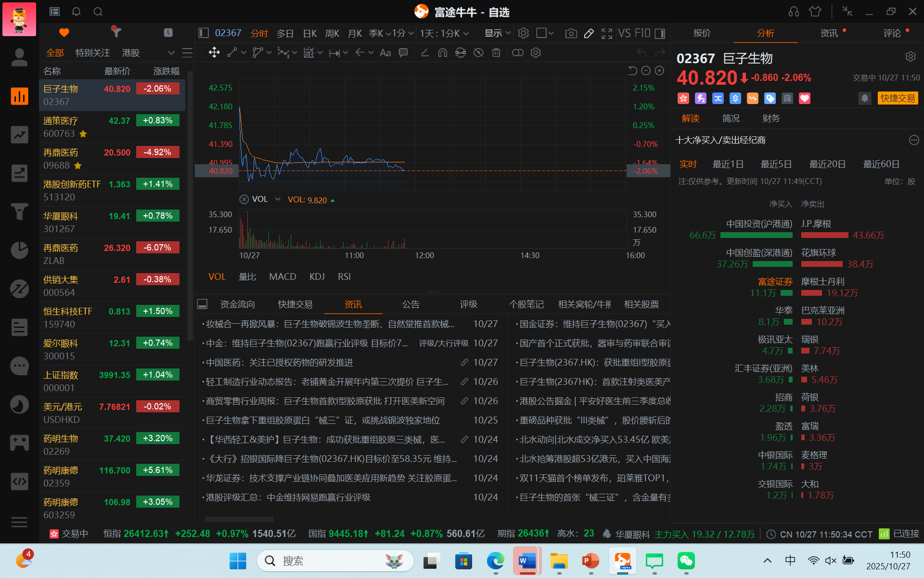
Task: Toggle the magnet snap mode icon
Action: 442,53
